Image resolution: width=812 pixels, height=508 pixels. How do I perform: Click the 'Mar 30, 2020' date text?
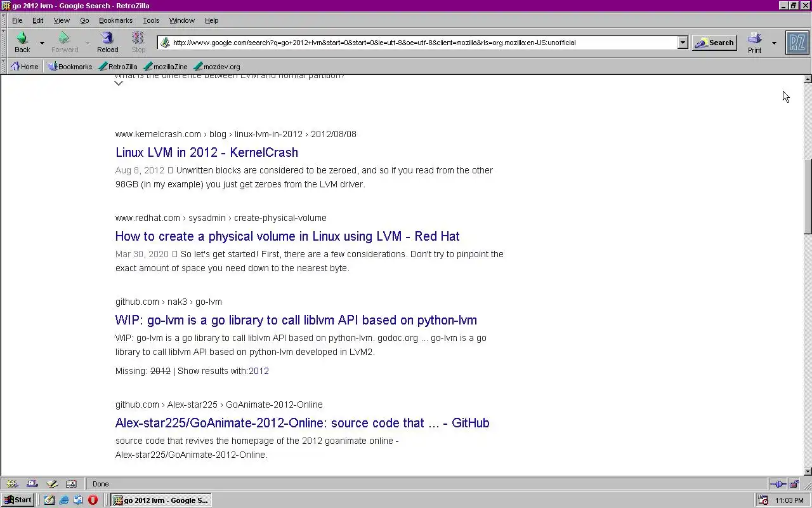142,254
